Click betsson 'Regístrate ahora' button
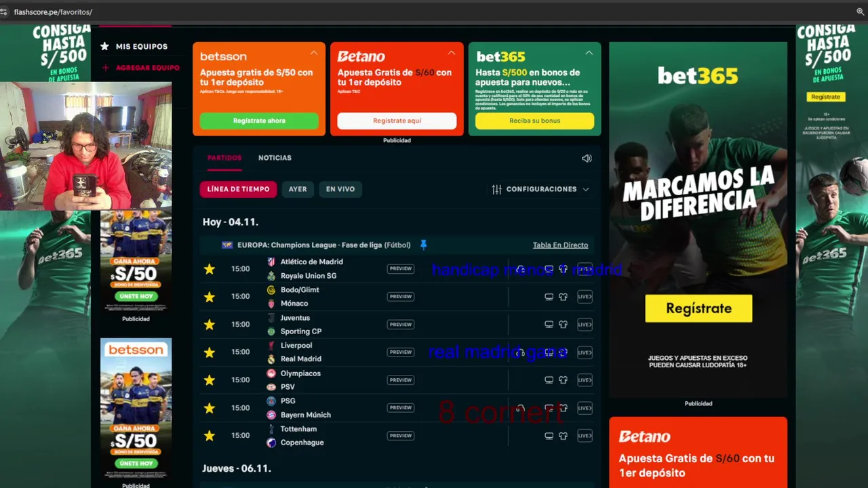This screenshot has width=868, height=488. (259, 121)
